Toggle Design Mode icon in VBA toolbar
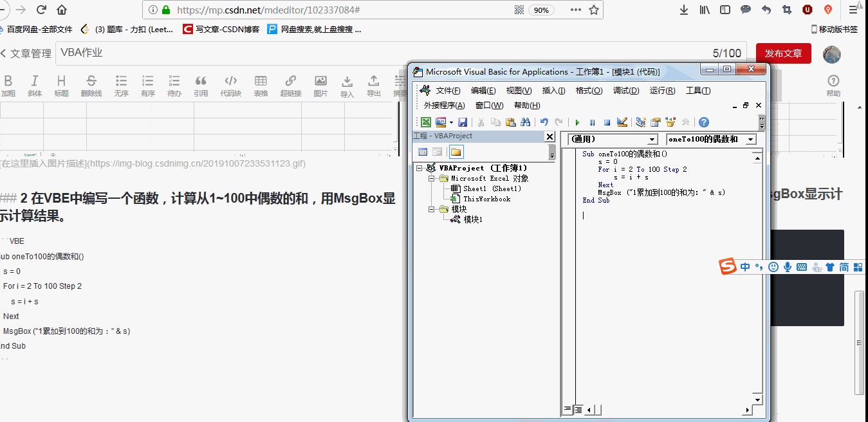Viewport: 868px width, 422px height. 622,122
